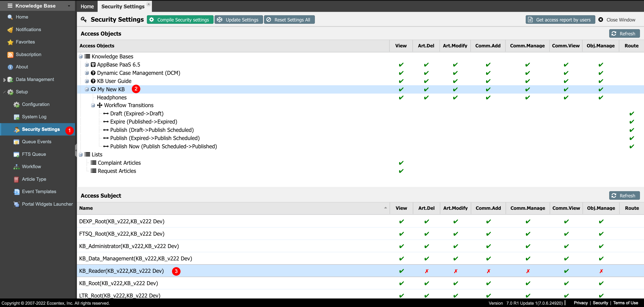Collapse the Workflow Transitions tree node

93,106
